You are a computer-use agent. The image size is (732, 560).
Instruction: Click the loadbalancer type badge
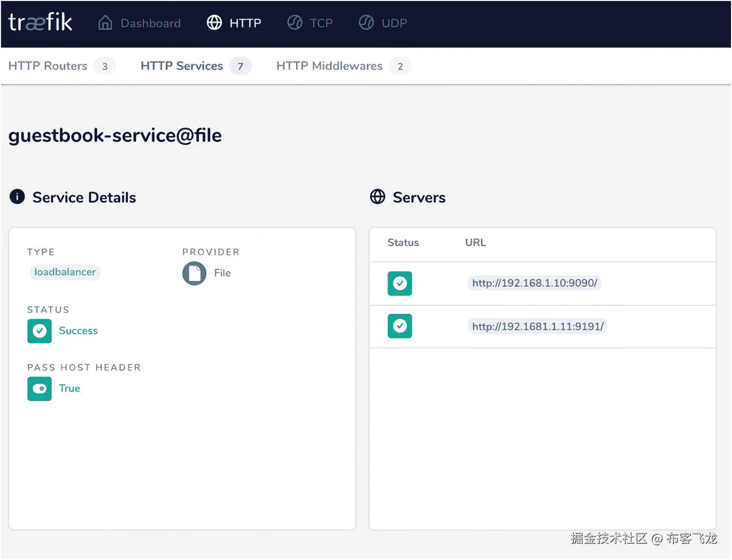tap(65, 272)
